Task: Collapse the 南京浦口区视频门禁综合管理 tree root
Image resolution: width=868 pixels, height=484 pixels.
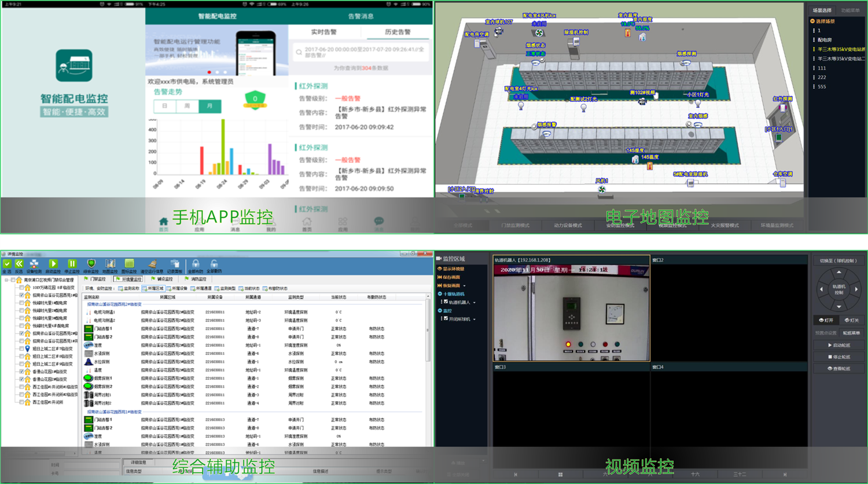Action: pos(6,280)
